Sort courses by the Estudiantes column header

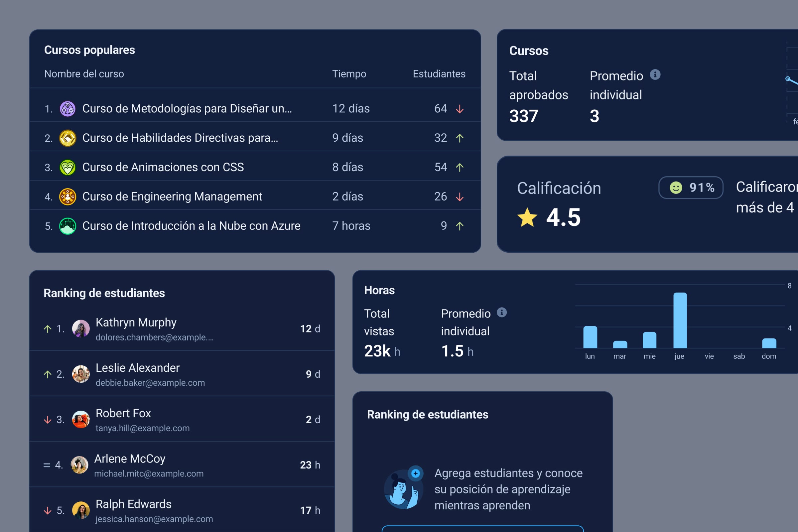(x=439, y=73)
